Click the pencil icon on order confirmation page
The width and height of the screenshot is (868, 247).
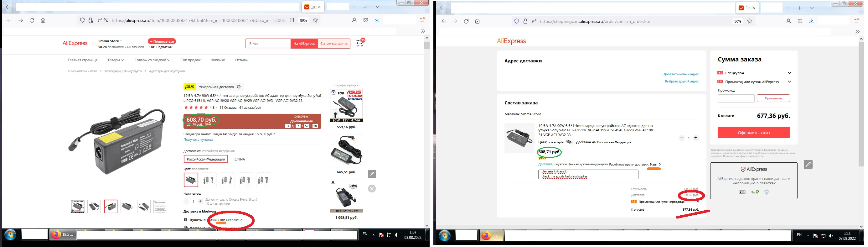coord(808,164)
